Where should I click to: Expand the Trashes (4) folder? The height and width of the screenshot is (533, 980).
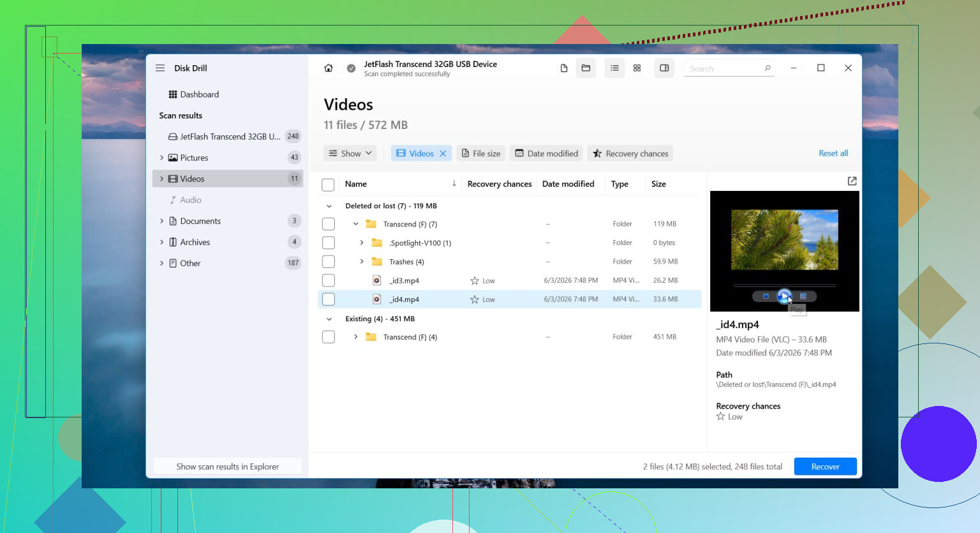click(x=362, y=262)
